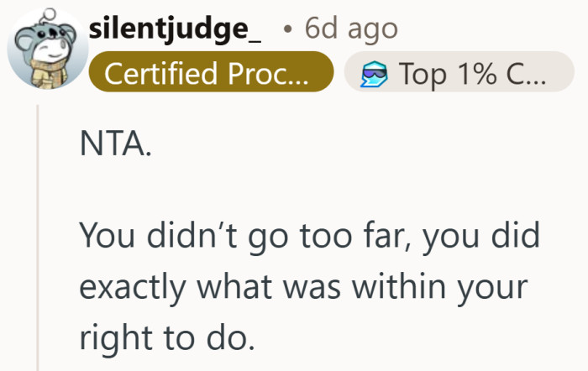Click the word "didn't" in the comment
The height and width of the screenshot is (371, 588).
190,238
